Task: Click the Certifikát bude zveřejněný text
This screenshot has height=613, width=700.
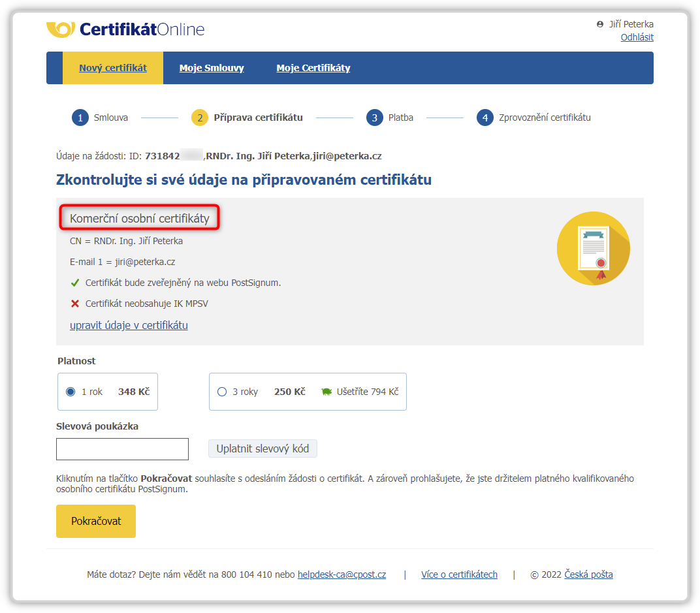Action: point(183,283)
